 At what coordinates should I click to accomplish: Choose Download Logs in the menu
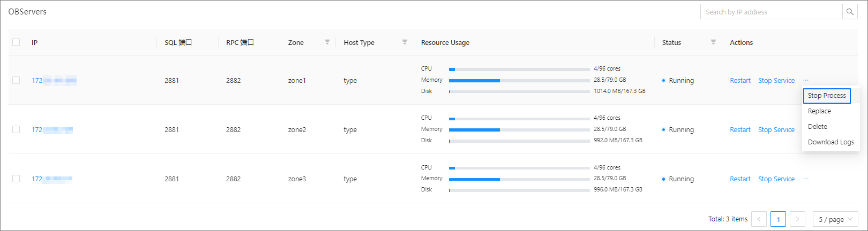click(x=830, y=142)
